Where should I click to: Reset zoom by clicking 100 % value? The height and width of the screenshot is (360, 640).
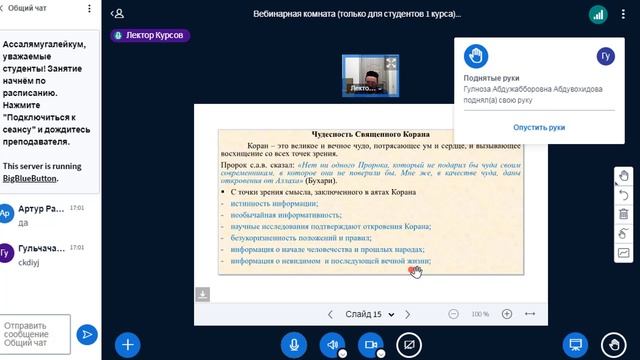480,314
